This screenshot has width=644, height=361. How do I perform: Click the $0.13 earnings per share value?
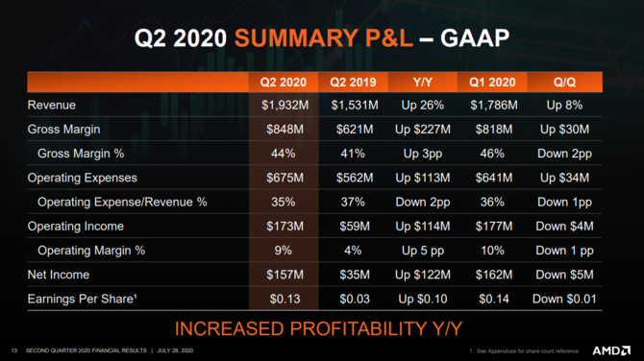tap(285, 299)
